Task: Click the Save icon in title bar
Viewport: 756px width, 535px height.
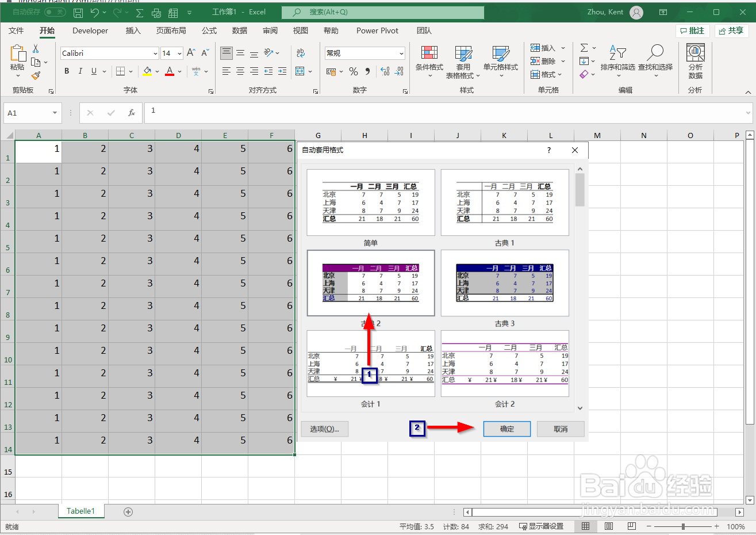Action: tap(78, 12)
